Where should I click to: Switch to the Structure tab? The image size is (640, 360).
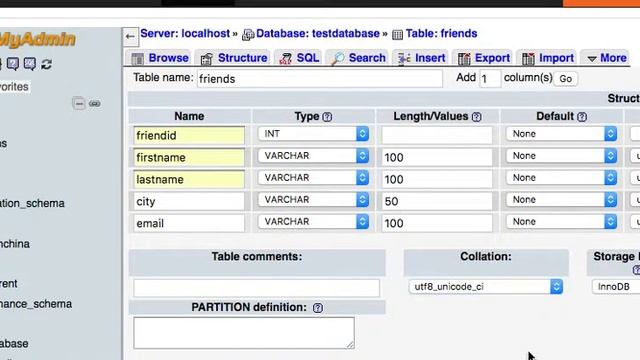(x=234, y=58)
